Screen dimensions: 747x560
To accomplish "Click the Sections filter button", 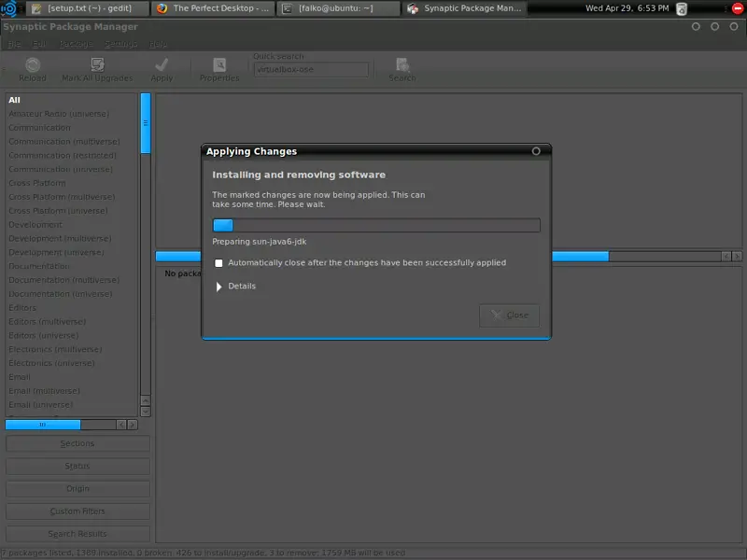I will point(78,444).
